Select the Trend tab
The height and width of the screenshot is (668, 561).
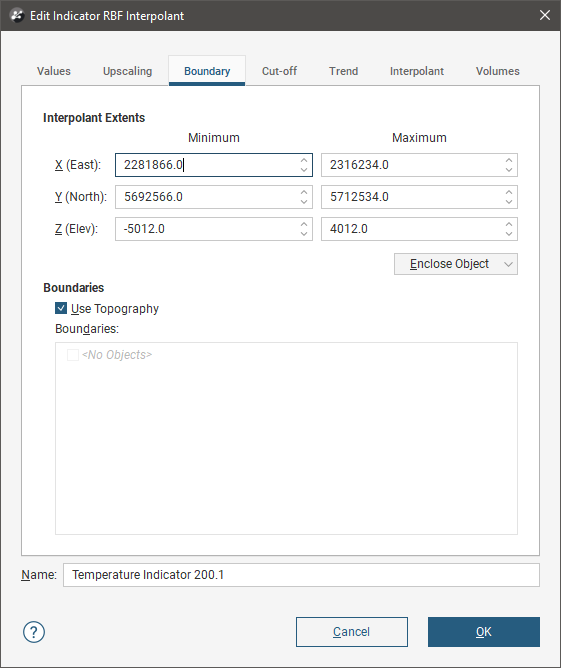click(x=343, y=71)
